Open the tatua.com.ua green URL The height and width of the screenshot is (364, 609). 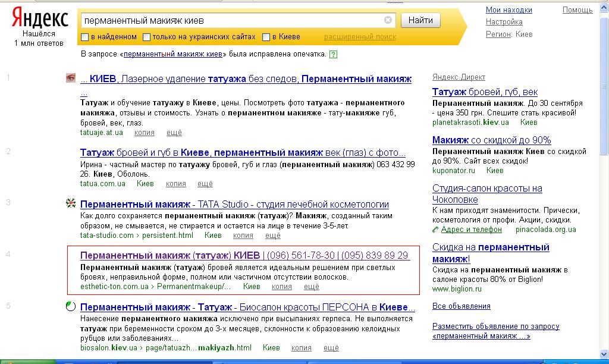(102, 184)
